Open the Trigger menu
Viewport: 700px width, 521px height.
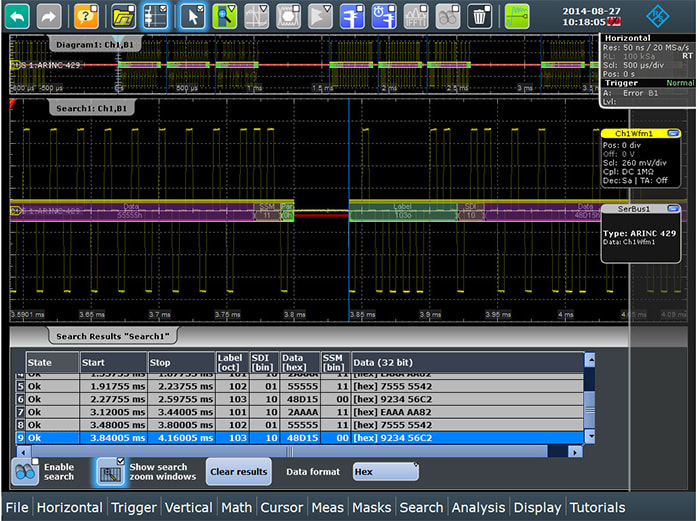pyautogui.click(x=134, y=507)
